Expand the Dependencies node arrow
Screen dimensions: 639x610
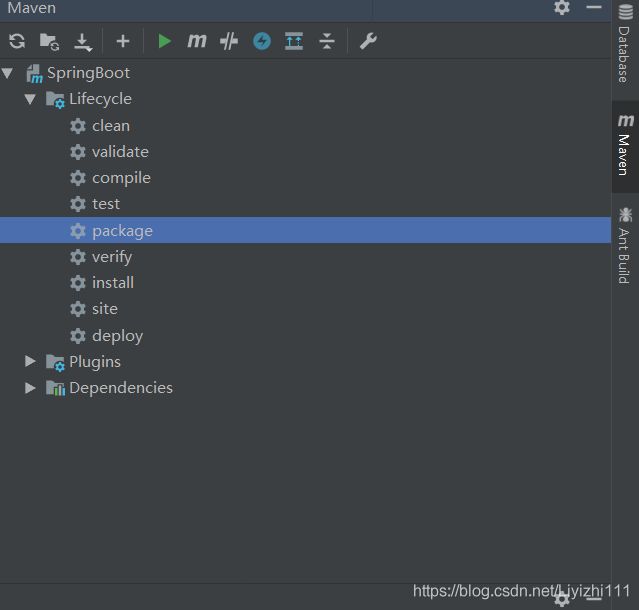point(30,388)
